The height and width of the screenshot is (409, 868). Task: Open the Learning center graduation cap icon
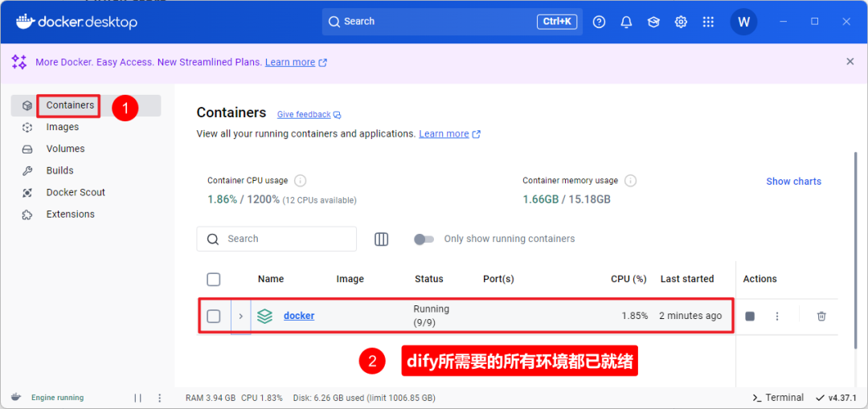(653, 22)
